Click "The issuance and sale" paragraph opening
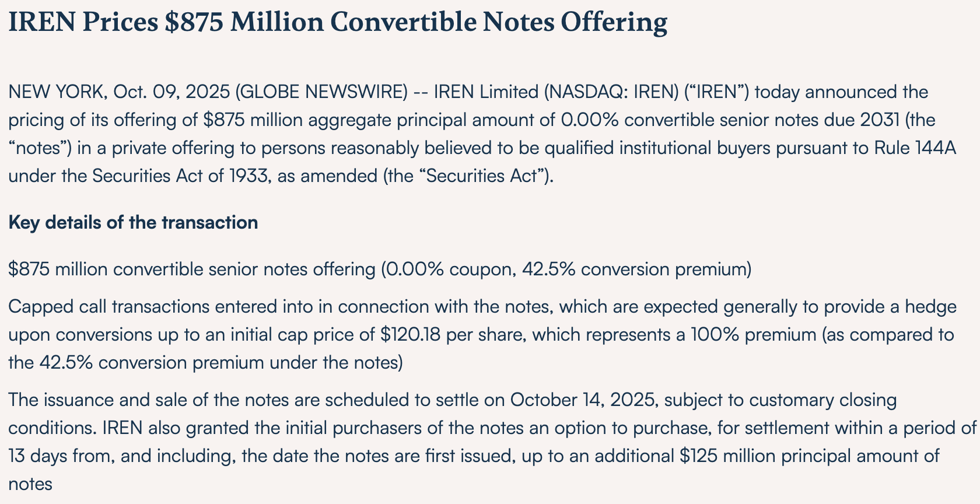Image resolution: width=980 pixels, height=504 pixels. (x=100, y=400)
